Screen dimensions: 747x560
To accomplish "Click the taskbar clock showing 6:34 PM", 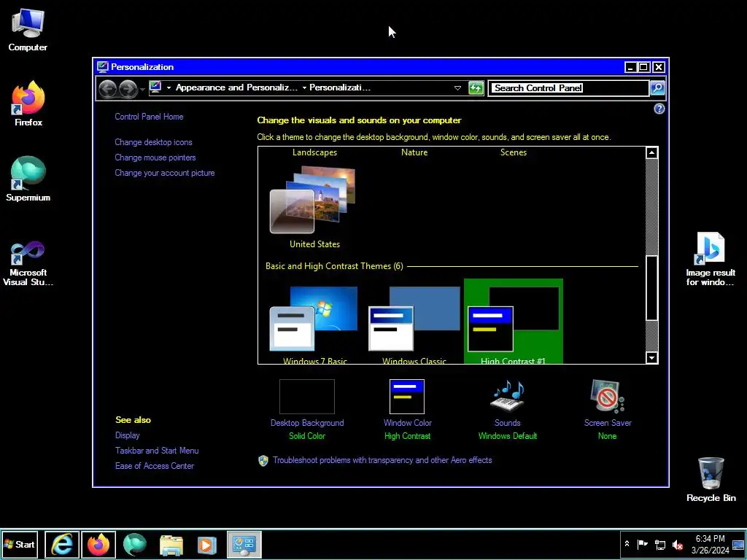I will coord(710,544).
